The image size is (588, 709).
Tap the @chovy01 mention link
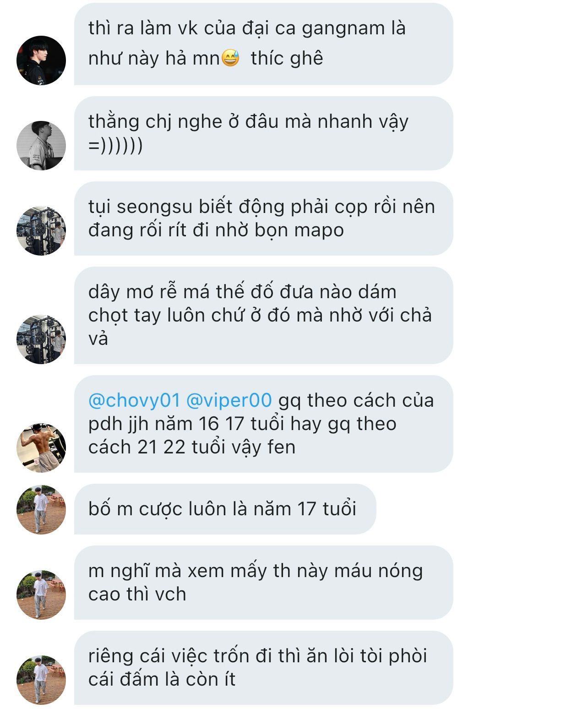point(134,400)
